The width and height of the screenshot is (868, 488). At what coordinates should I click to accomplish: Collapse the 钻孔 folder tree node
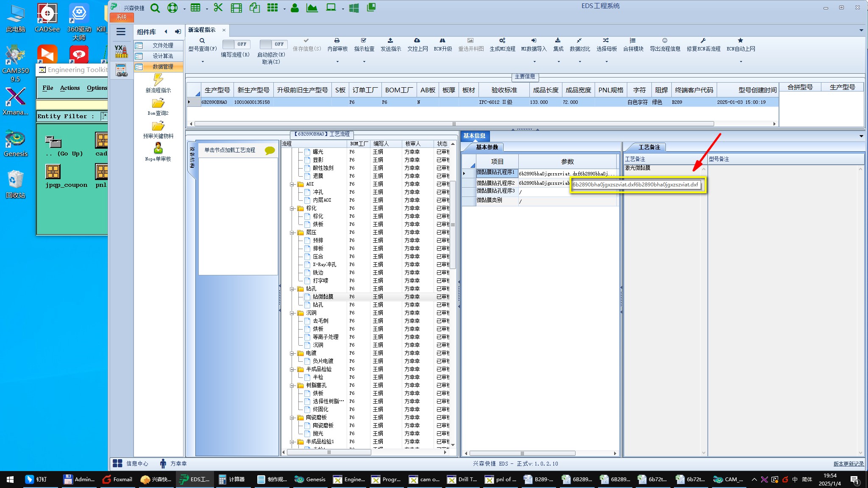coord(292,289)
